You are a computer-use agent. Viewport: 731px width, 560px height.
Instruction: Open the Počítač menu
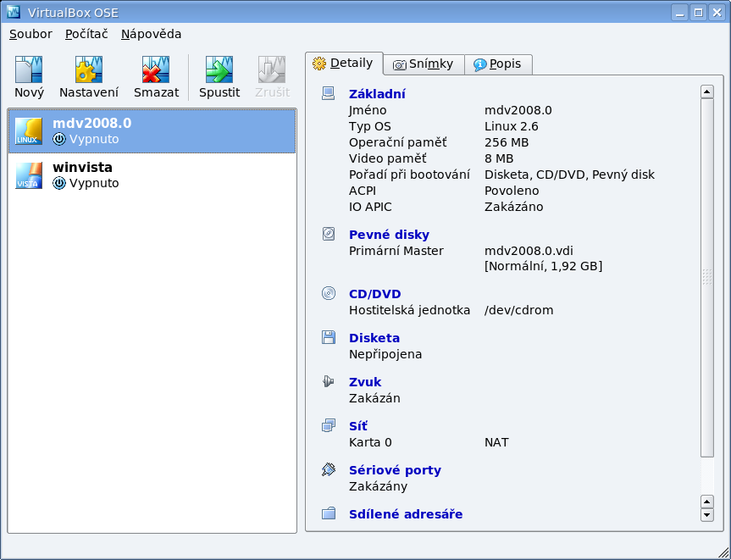[x=86, y=34]
